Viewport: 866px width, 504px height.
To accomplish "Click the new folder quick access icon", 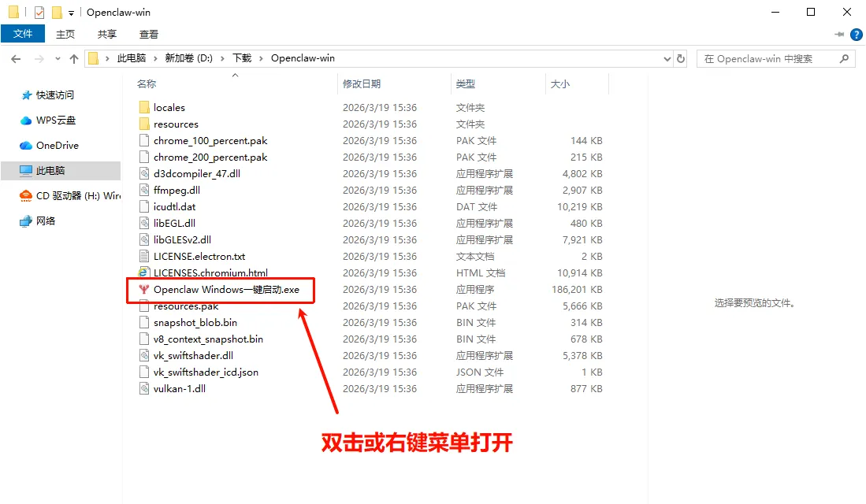I will pos(57,12).
